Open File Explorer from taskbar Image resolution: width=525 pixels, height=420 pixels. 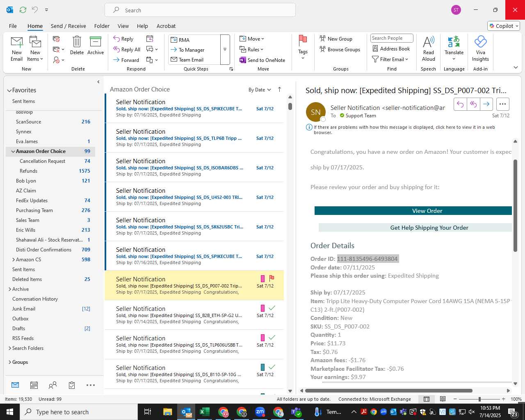click(167, 412)
